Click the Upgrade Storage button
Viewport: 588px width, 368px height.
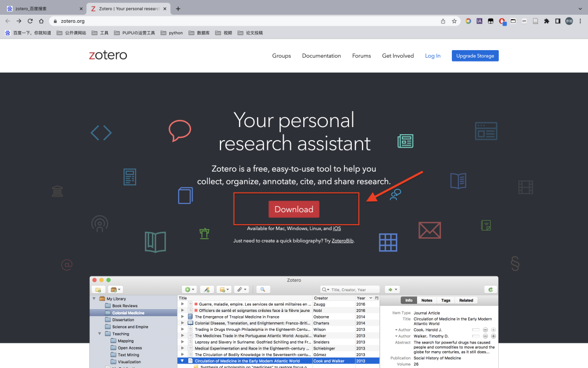pyautogui.click(x=475, y=56)
